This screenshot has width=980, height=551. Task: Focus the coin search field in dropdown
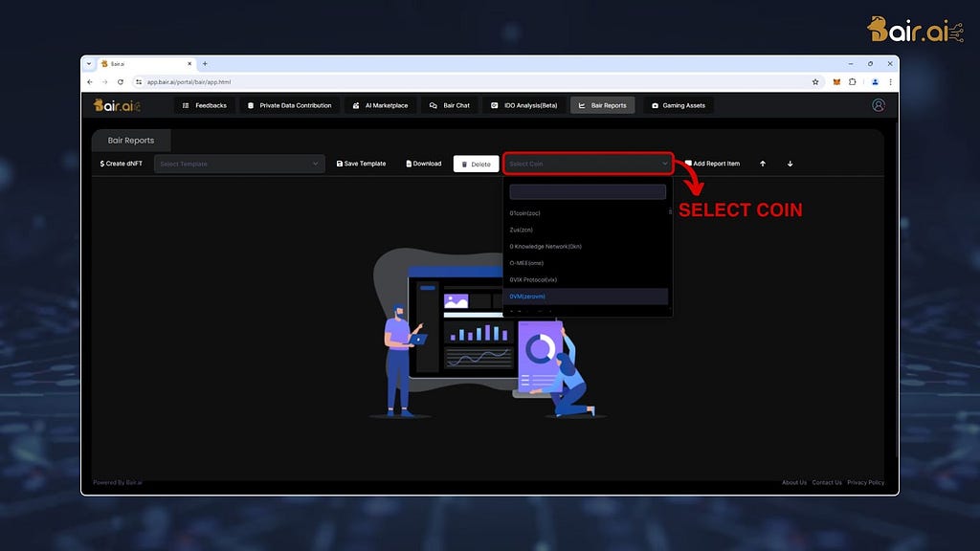pos(588,191)
